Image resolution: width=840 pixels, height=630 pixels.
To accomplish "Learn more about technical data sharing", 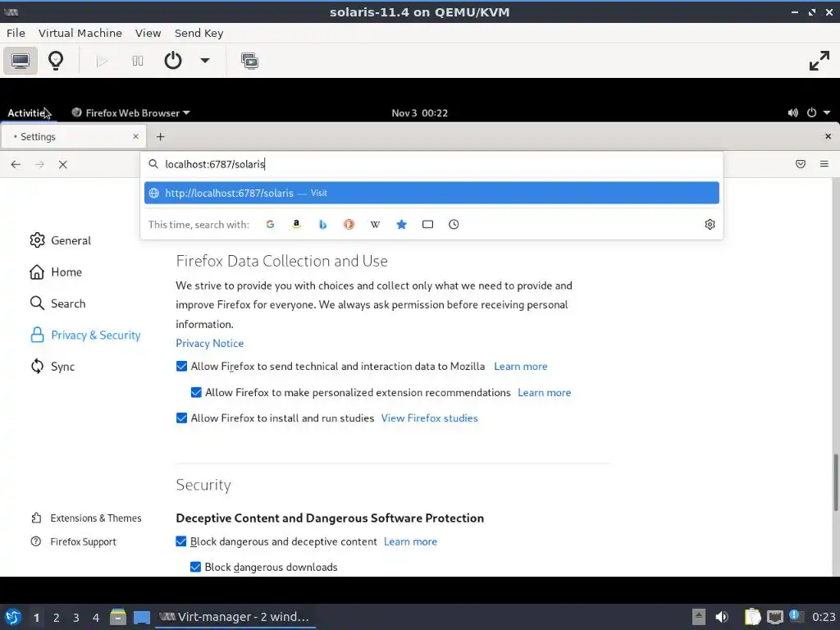I will [x=521, y=367].
